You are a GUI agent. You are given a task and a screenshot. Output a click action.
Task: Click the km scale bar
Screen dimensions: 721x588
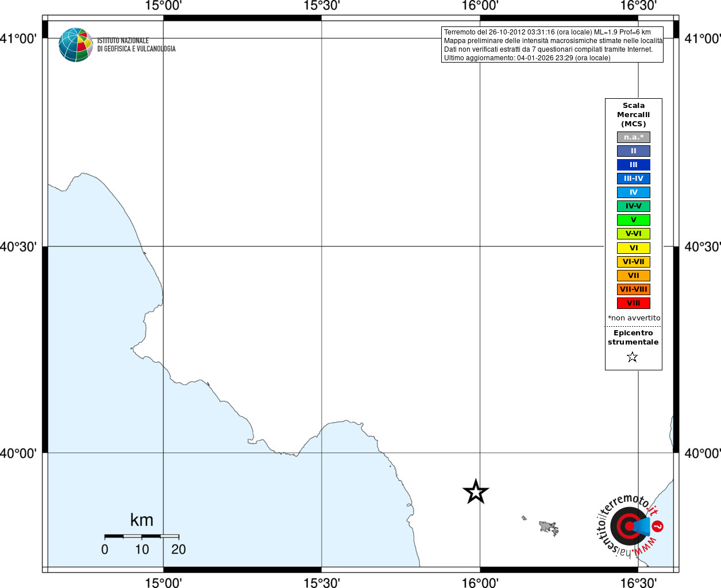[x=141, y=536]
